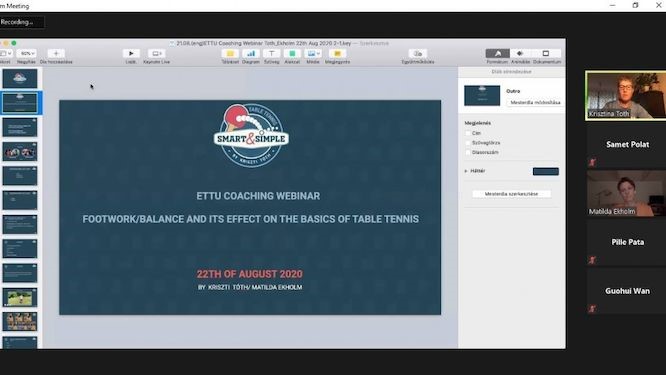666x375 pixels.
Task: Open the Média toolbar dropdown
Action: click(313, 54)
